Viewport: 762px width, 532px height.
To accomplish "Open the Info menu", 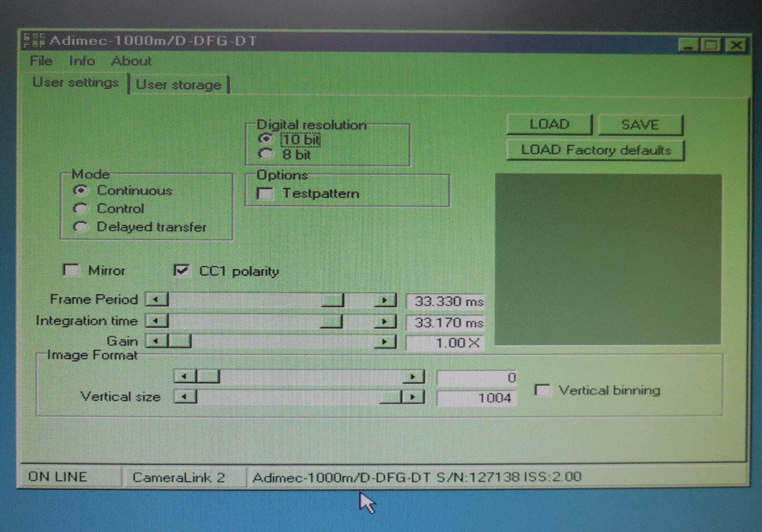I will (82, 61).
